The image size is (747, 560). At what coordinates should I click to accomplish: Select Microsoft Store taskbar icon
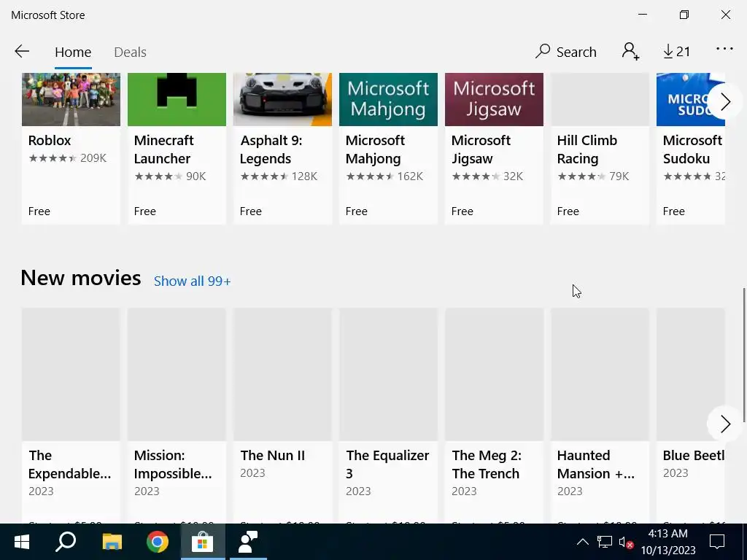(x=203, y=542)
